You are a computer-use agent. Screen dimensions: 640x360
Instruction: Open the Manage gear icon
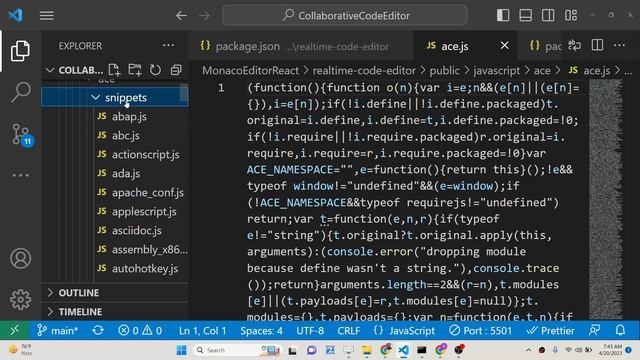[x=20, y=300]
